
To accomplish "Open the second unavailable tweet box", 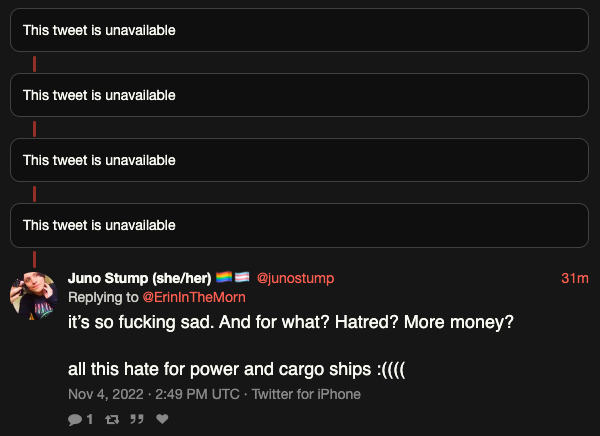I will (299, 95).
